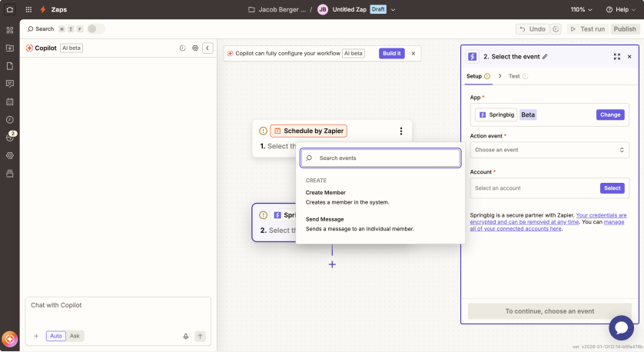This screenshot has width=644, height=352.
Task: Click Build it in Copilot banner
Action: 392,53
